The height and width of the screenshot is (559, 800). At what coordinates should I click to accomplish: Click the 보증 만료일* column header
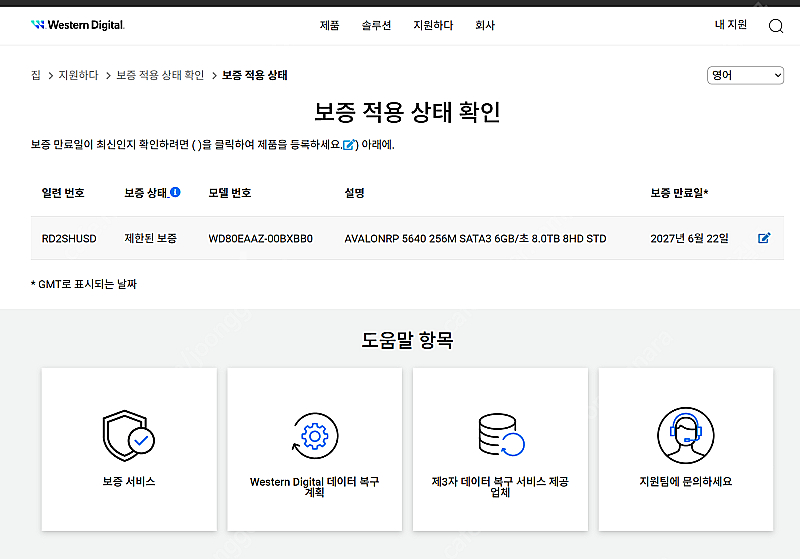[679, 193]
